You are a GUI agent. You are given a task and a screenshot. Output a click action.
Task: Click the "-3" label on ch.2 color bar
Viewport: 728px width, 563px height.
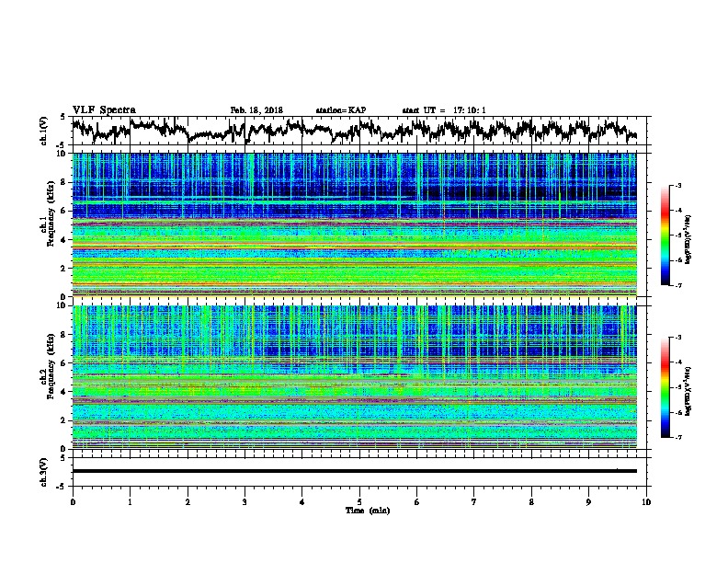677,338
